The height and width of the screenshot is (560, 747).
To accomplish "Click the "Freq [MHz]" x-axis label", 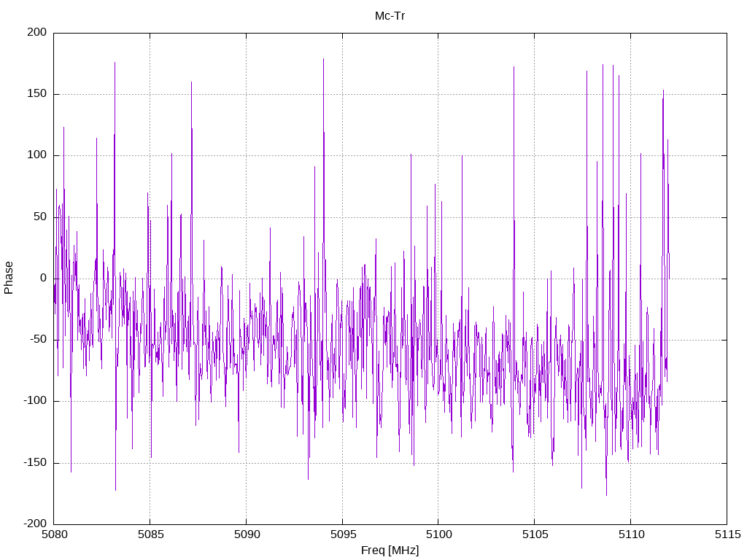I will coord(390,550).
